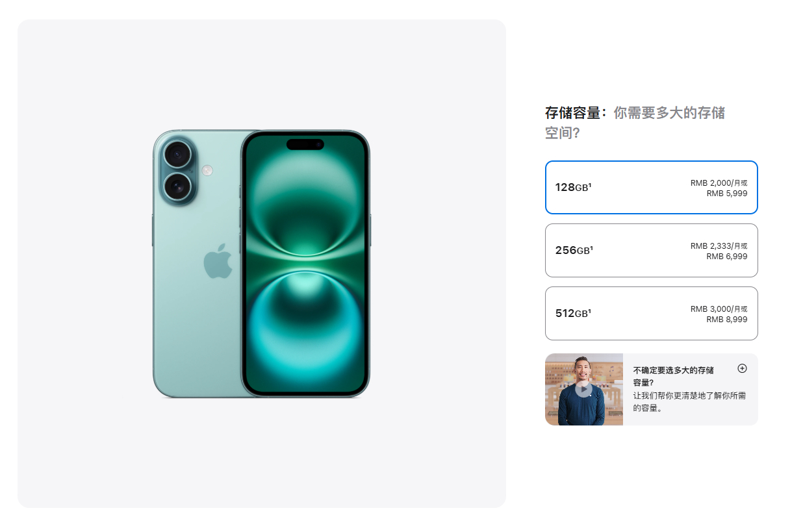Click the help description 让我们帮你更清楚地了解
The image size is (790, 532).
pyautogui.click(x=689, y=401)
